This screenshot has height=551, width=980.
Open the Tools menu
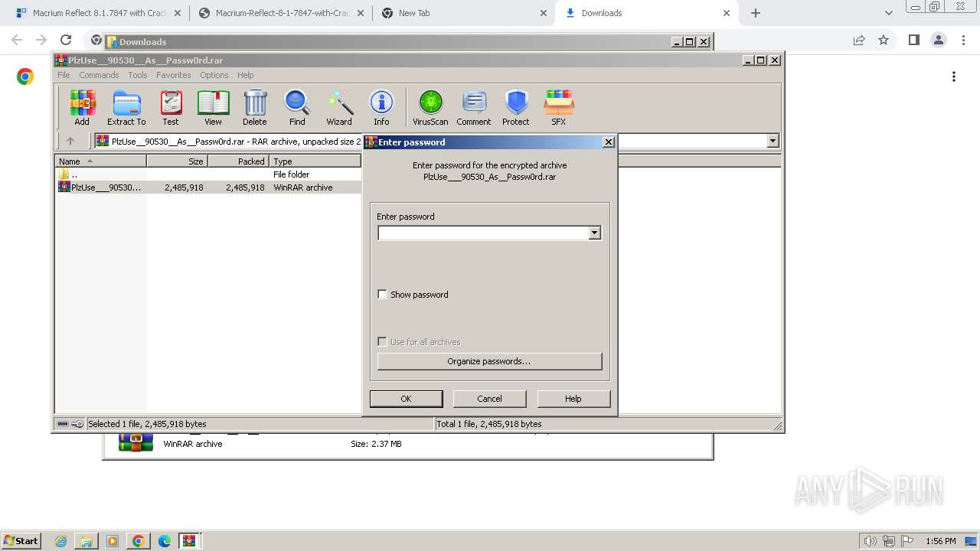[138, 75]
